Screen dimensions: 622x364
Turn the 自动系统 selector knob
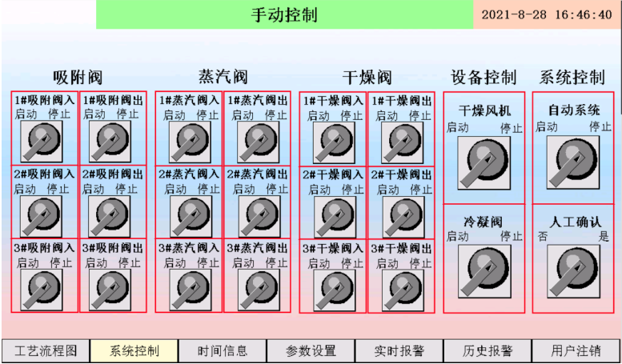coord(573,162)
